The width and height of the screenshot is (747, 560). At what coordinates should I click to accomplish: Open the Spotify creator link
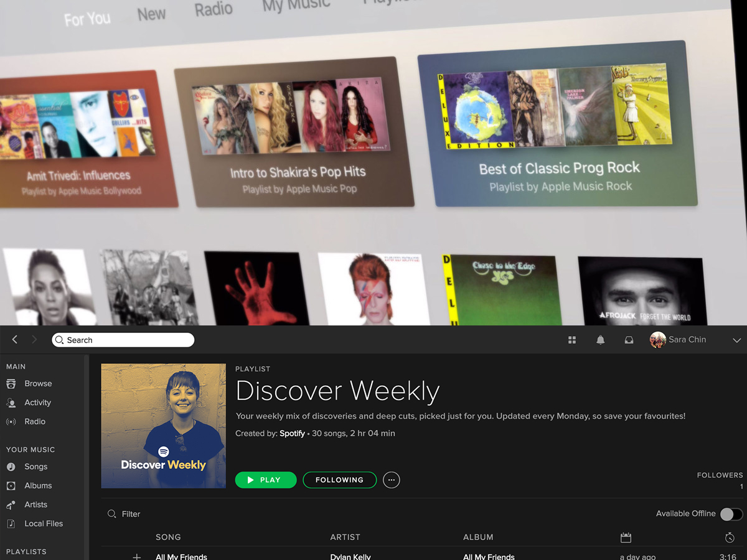[292, 433]
